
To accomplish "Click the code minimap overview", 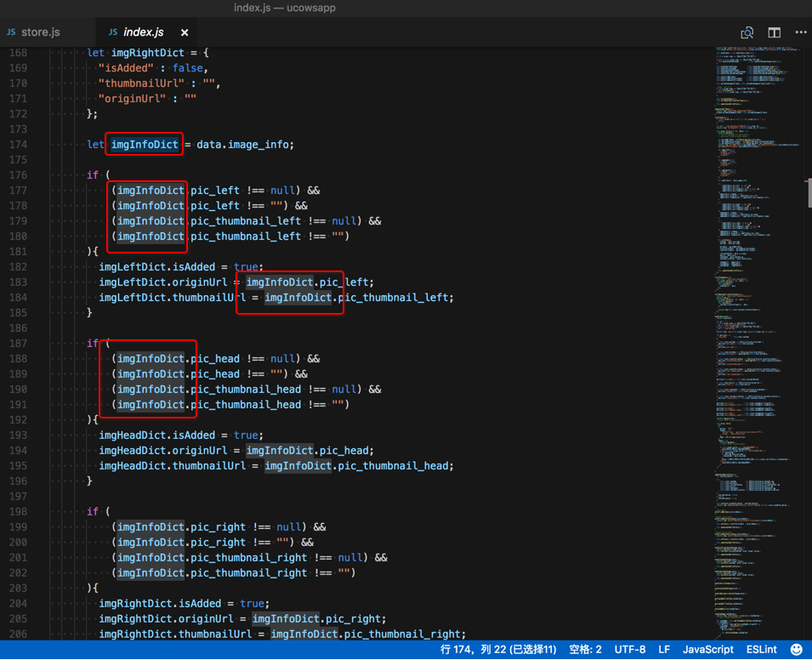I will tap(758, 343).
